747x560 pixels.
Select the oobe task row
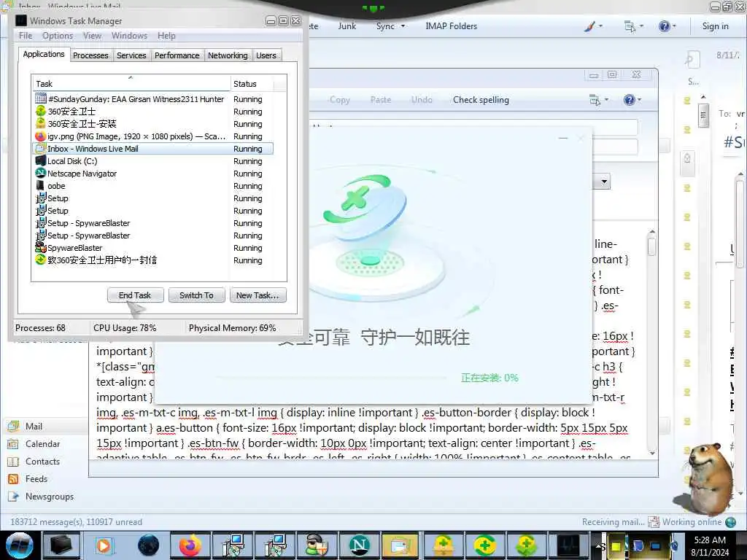tap(153, 186)
